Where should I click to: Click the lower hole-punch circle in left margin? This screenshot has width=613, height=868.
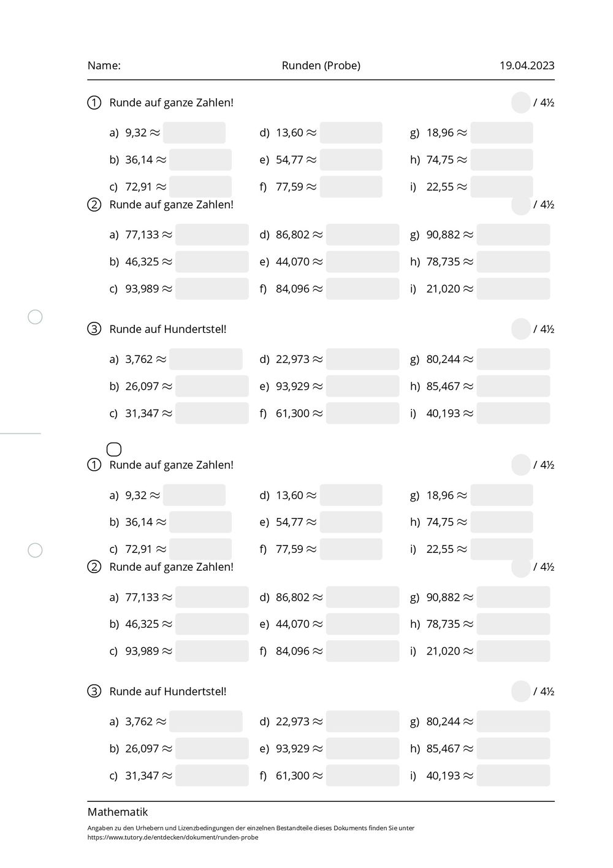[36, 550]
